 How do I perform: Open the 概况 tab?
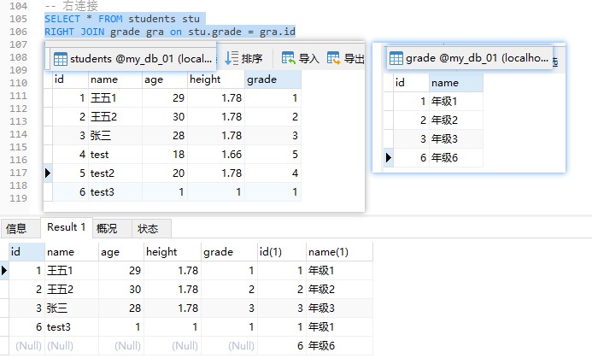point(107,228)
